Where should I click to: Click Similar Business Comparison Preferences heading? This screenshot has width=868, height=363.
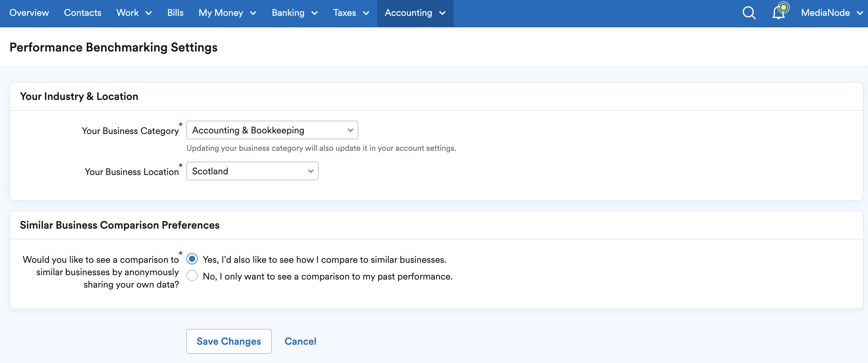point(120,225)
